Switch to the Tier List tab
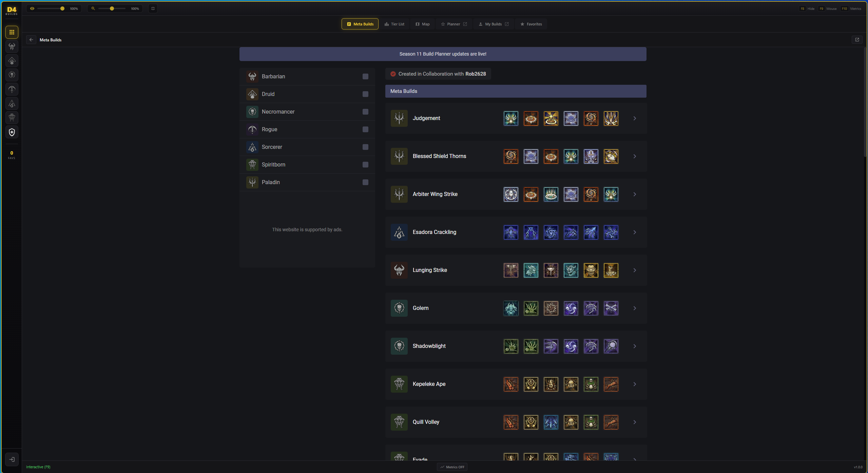 click(x=394, y=24)
